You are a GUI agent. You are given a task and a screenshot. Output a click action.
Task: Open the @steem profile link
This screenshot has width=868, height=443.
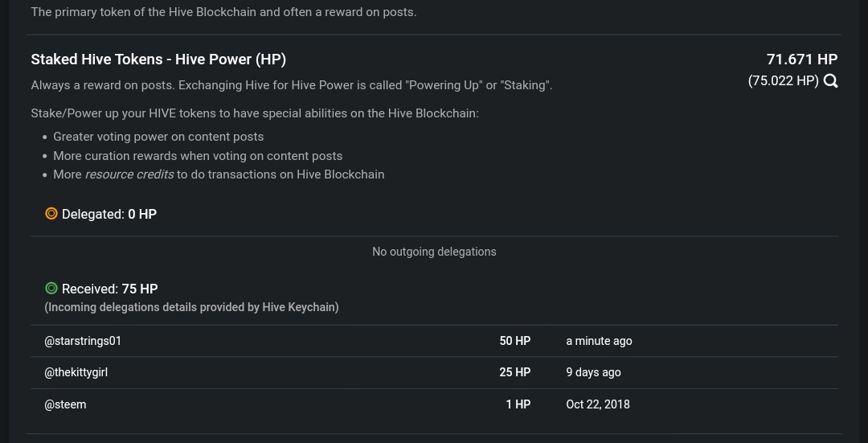[65, 404]
